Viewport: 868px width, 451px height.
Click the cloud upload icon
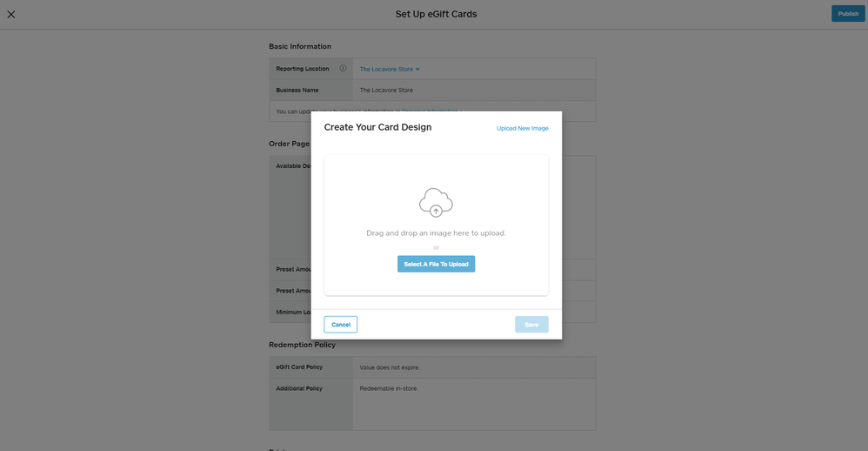coord(436,202)
